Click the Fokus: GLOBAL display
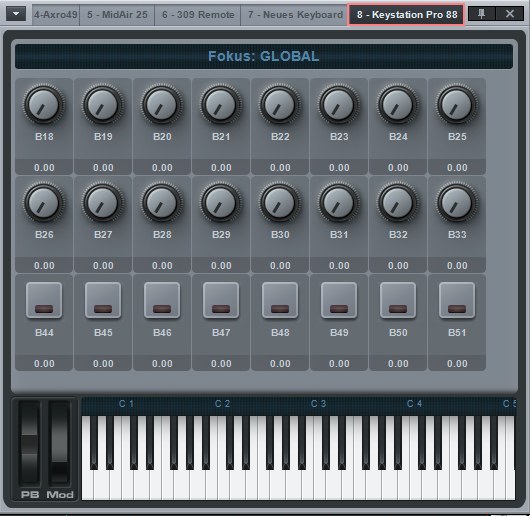This screenshot has width=530, height=516. point(264,56)
